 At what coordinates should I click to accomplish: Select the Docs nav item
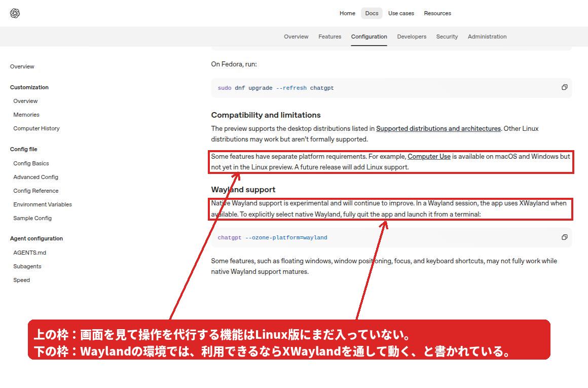(372, 13)
